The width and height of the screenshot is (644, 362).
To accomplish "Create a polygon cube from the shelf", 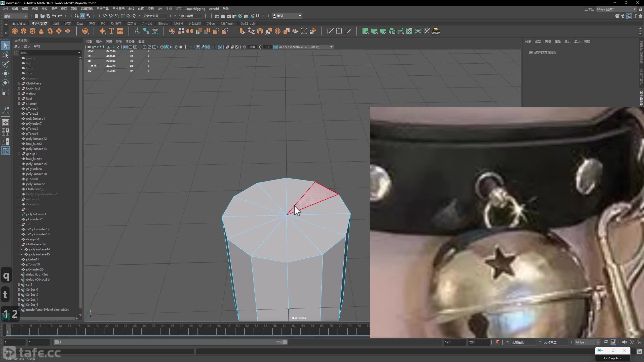I will [24, 31].
